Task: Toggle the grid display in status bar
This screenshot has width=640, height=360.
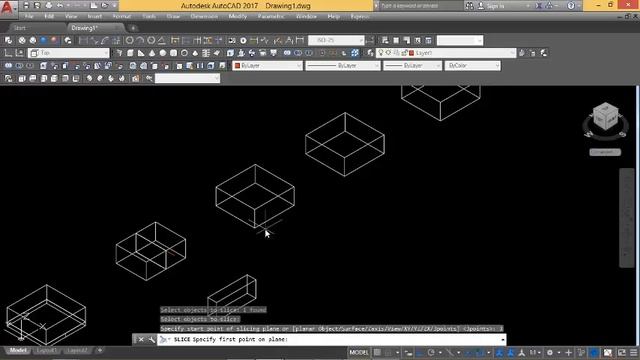Action: point(378,353)
